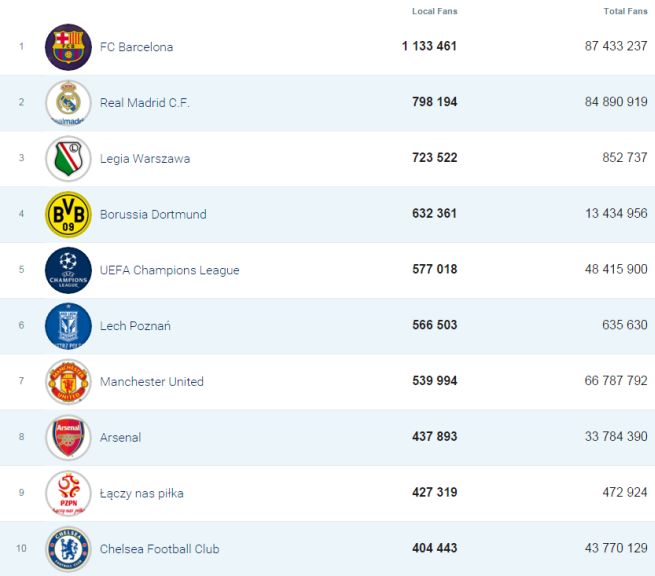Open the Chelsea Football Club name link
The width and height of the screenshot is (655, 576).
[159, 549]
